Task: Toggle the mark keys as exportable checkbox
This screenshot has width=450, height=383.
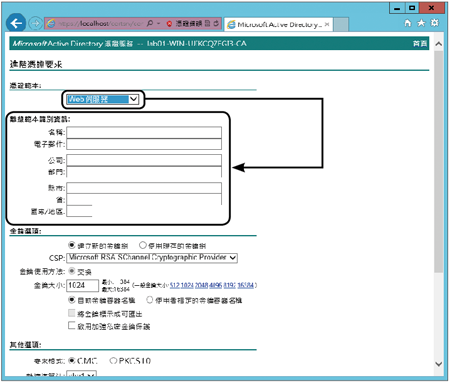Action: 71,313
